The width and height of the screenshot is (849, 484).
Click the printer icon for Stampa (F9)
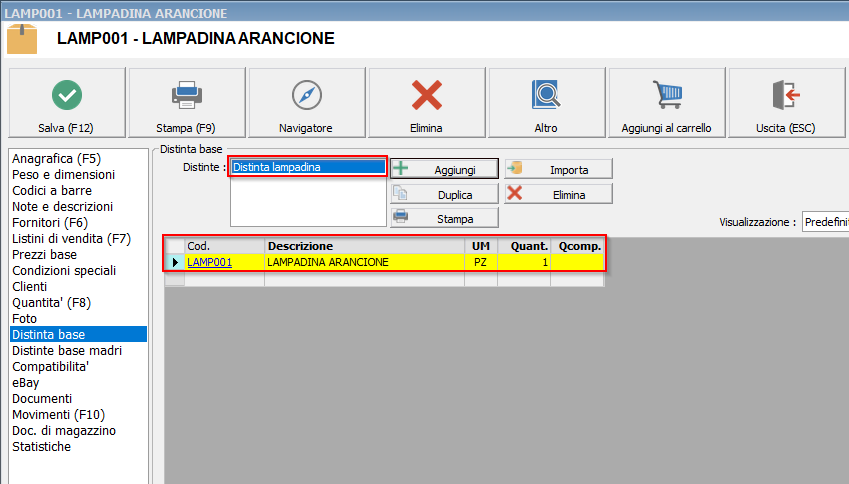(187, 95)
